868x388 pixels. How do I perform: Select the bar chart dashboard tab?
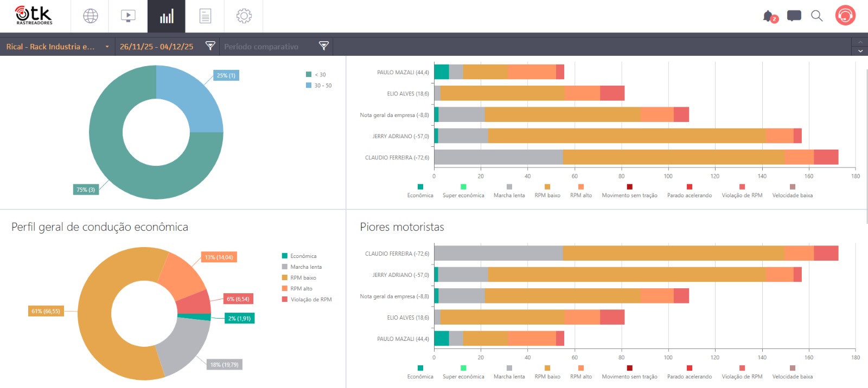click(x=167, y=16)
